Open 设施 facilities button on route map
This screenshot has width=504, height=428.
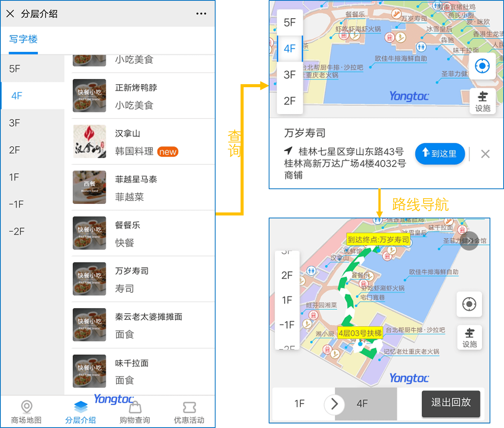pyautogui.click(x=469, y=337)
